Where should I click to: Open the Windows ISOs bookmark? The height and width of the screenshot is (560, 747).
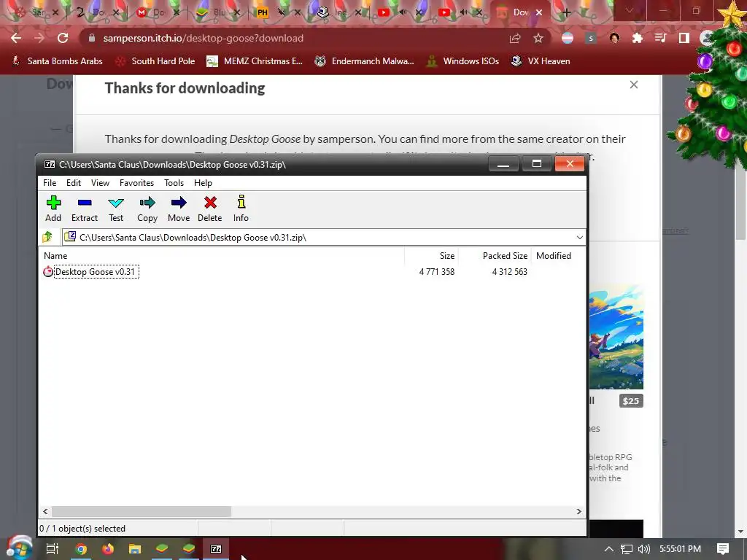click(x=463, y=61)
